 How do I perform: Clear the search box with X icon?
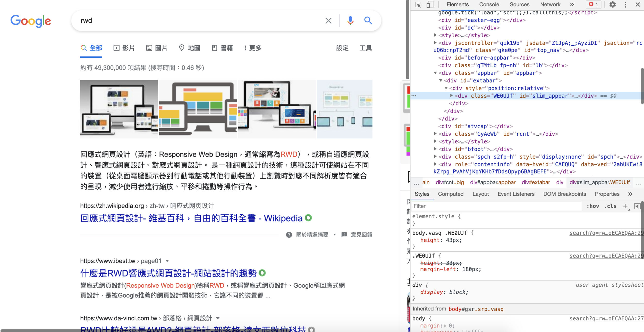coord(328,20)
